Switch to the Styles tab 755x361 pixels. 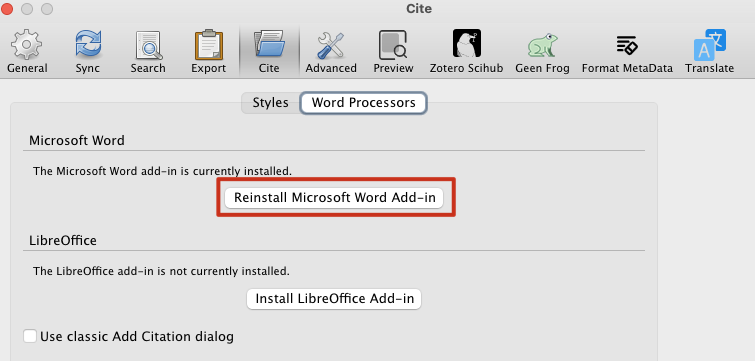coord(271,103)
